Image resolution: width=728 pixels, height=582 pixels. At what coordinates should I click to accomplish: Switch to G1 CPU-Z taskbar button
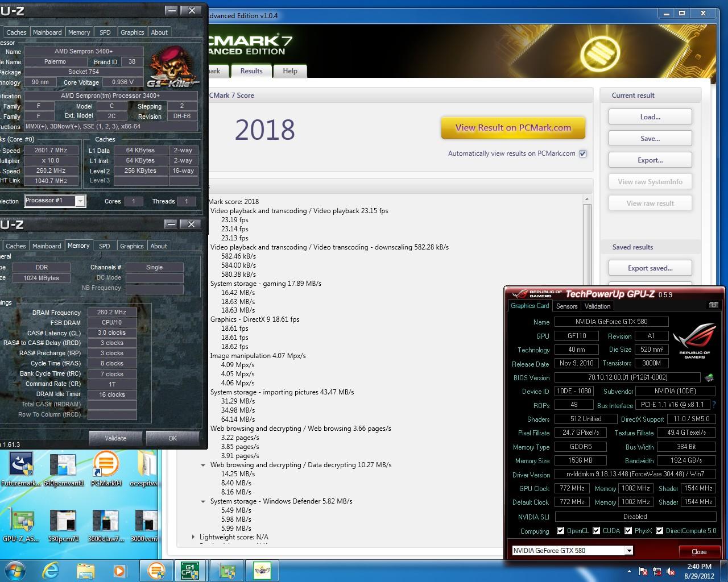tap(190, 570)
